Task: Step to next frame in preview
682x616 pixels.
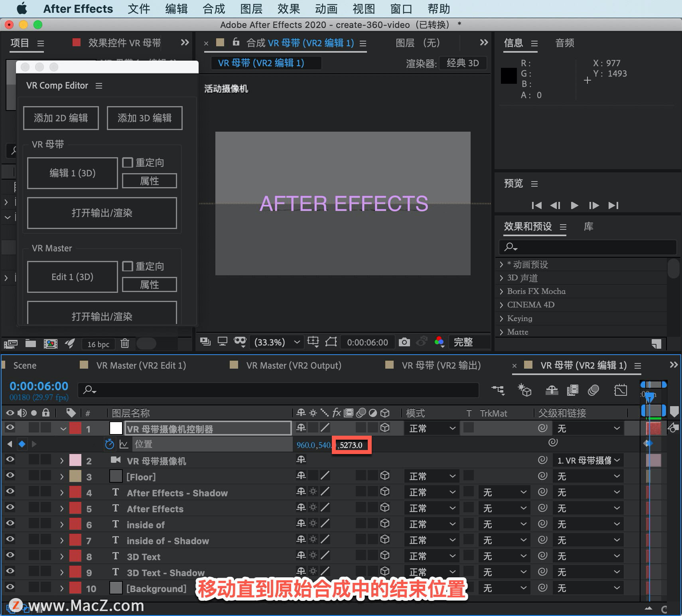Action: [594, 205]
